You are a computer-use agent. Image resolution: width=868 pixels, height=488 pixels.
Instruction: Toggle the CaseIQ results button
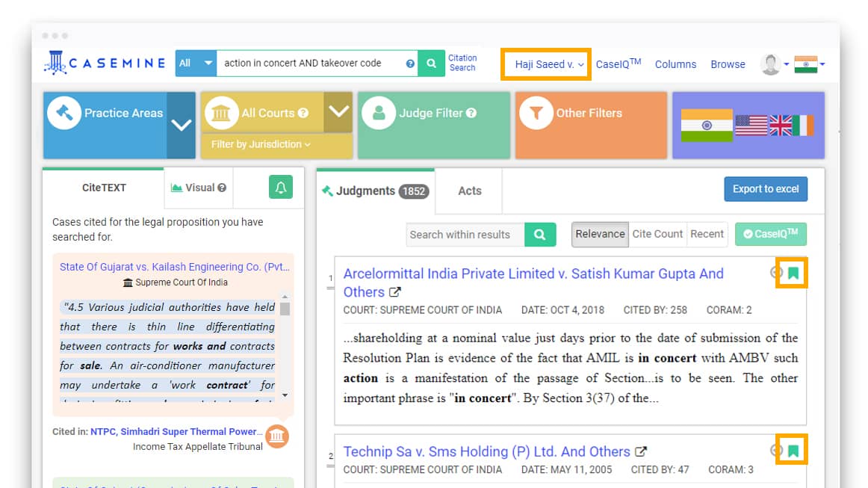(x=770, y=234)
